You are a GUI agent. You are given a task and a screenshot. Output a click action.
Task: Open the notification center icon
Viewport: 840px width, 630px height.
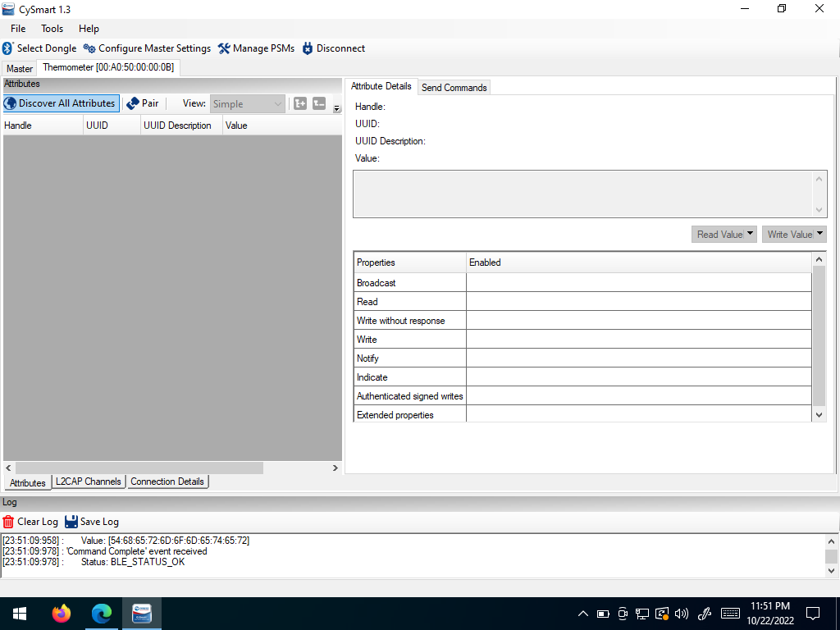813,614
